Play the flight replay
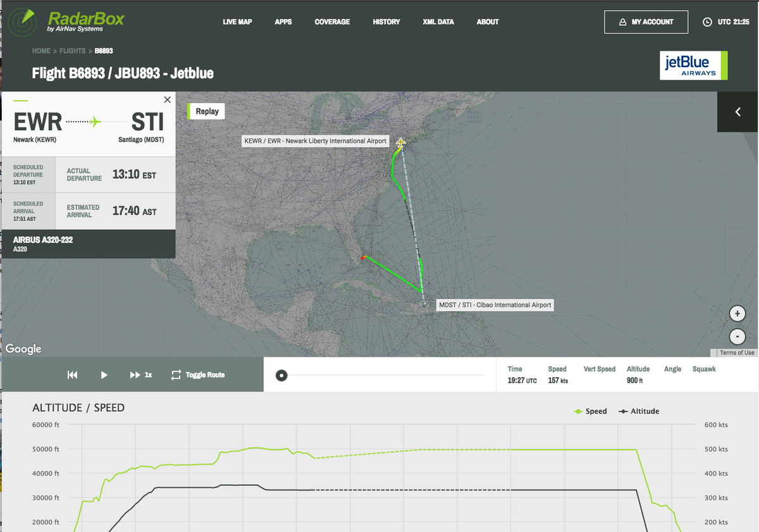This screenshot has height=532, width=759. pos(104,375)
